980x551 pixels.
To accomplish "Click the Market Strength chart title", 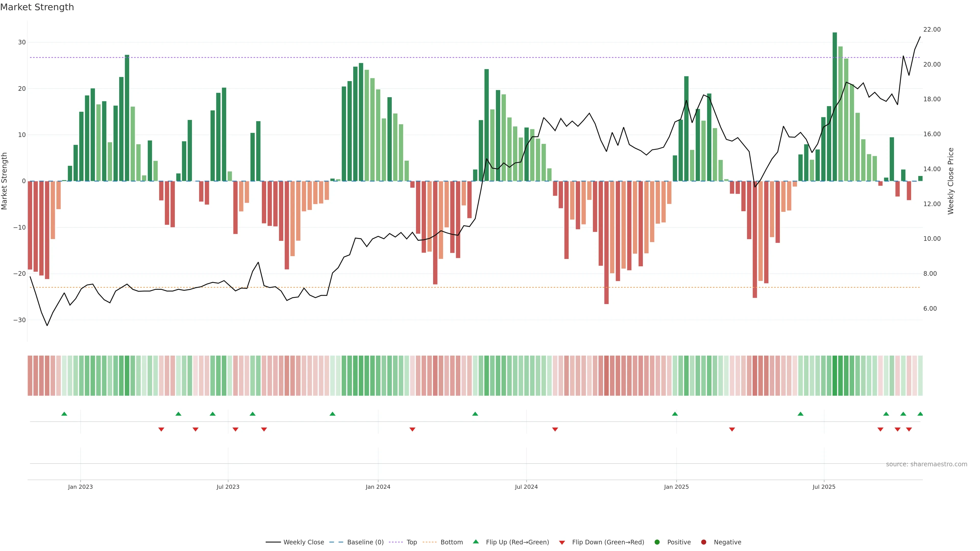I will pos(37,7).
